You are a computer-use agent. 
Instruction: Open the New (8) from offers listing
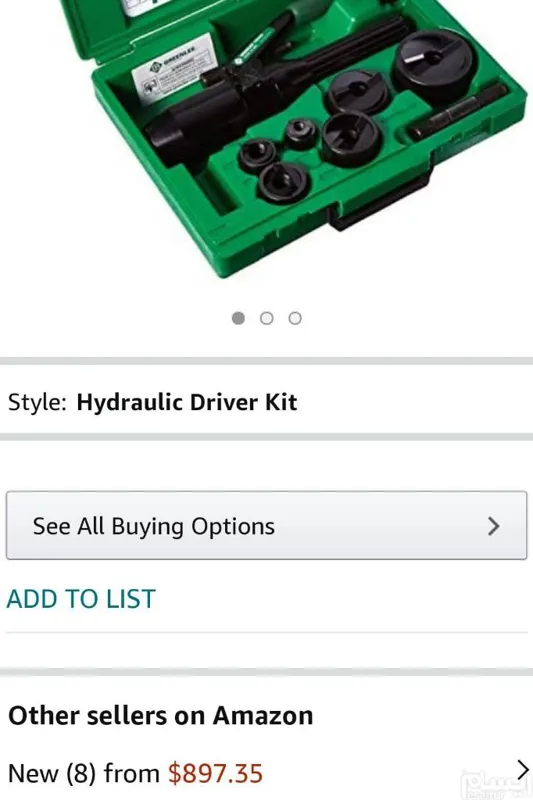click(266, 772)
